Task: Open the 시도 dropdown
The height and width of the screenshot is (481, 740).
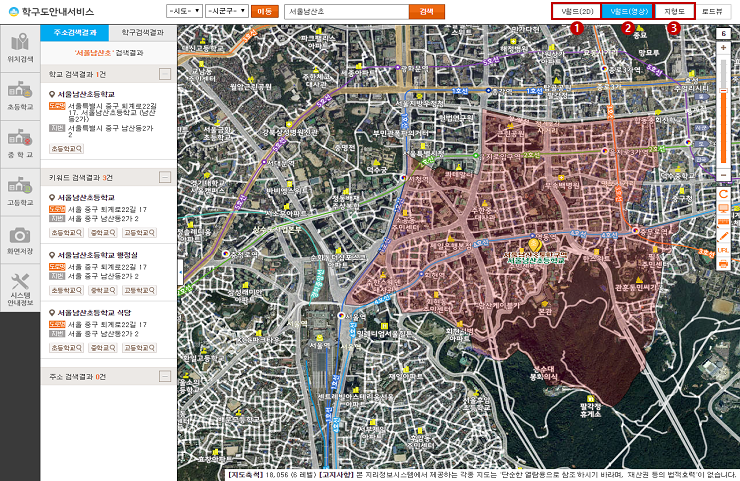Action: tap(184, 11)
